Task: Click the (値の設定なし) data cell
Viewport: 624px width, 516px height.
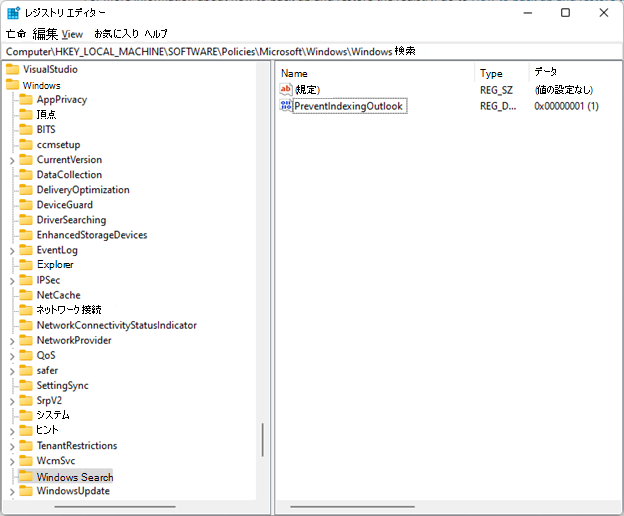Action: (x=564, y=90)
